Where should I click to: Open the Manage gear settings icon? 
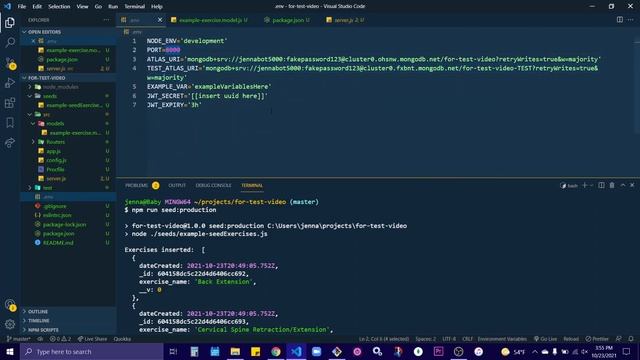coord(10,324)
